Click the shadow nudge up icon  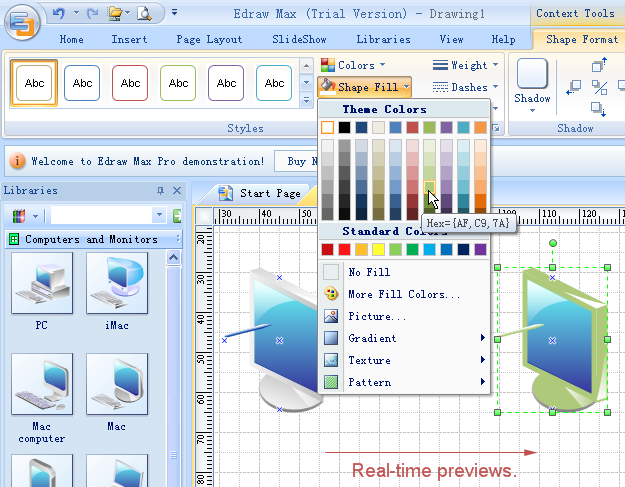(599, 65)
